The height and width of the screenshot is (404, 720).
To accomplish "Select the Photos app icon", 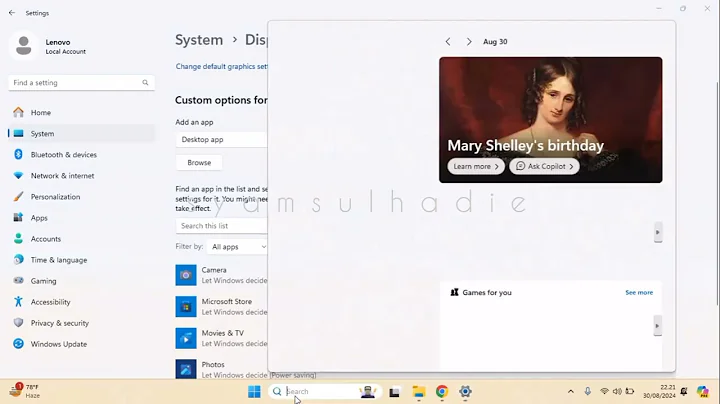I will click(x=186, y=369).
